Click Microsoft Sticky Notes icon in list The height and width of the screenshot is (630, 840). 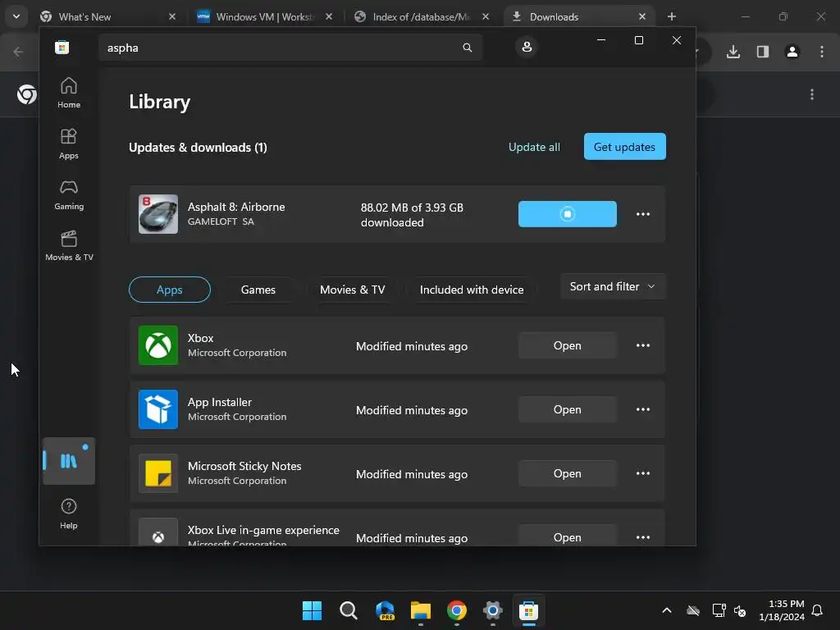click(x=158, y=473)
